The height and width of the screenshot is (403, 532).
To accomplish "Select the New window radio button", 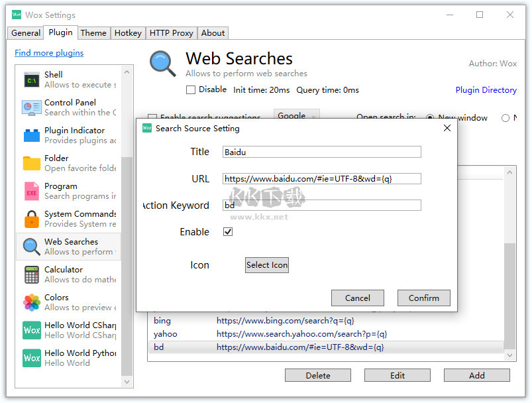I will (x=430, y=117).
